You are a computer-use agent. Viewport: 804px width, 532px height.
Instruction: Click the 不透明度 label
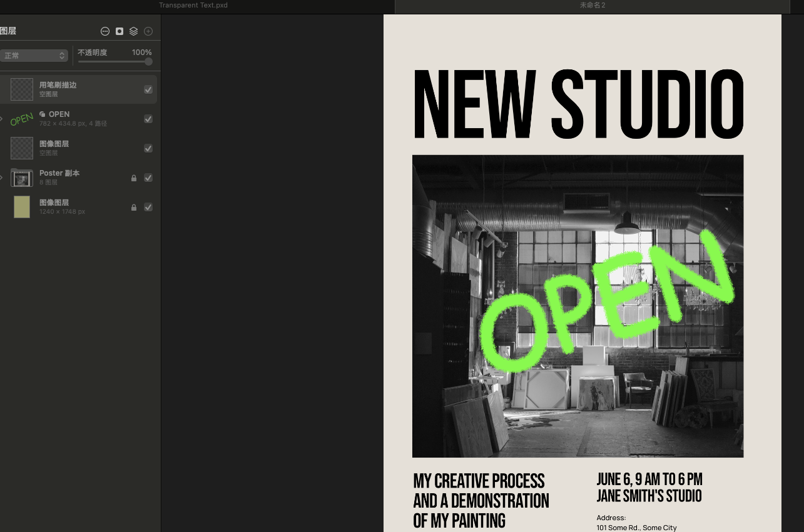(x=93, y=53)
